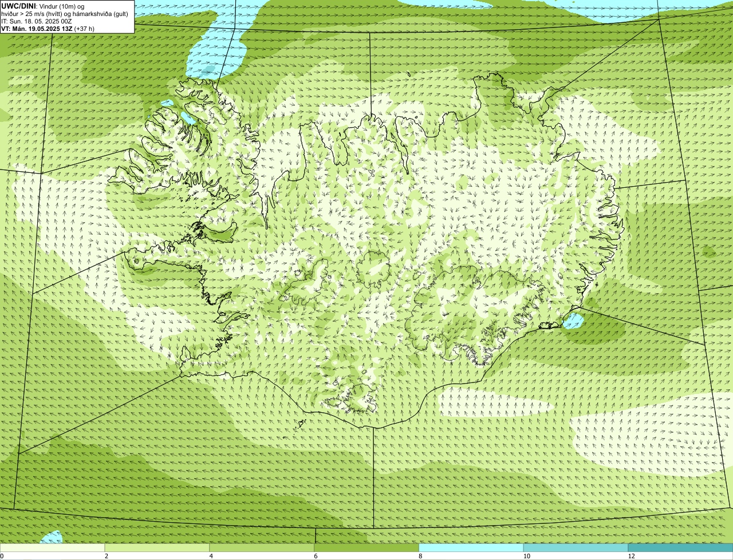Viewport: 733px width, 560px height.
Task: Click the light cyan 8–10 colorbar segment
Action: pyautogui.click(x=471, y=548)
